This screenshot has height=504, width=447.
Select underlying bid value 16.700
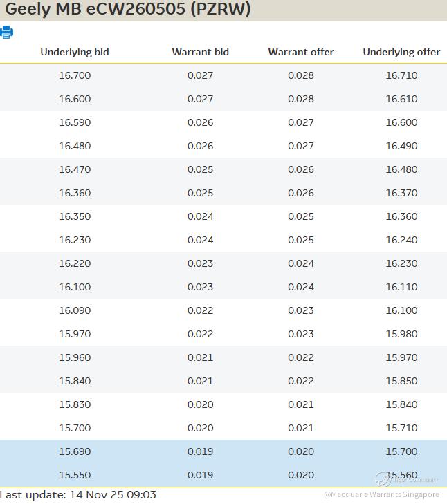(75, 75)
